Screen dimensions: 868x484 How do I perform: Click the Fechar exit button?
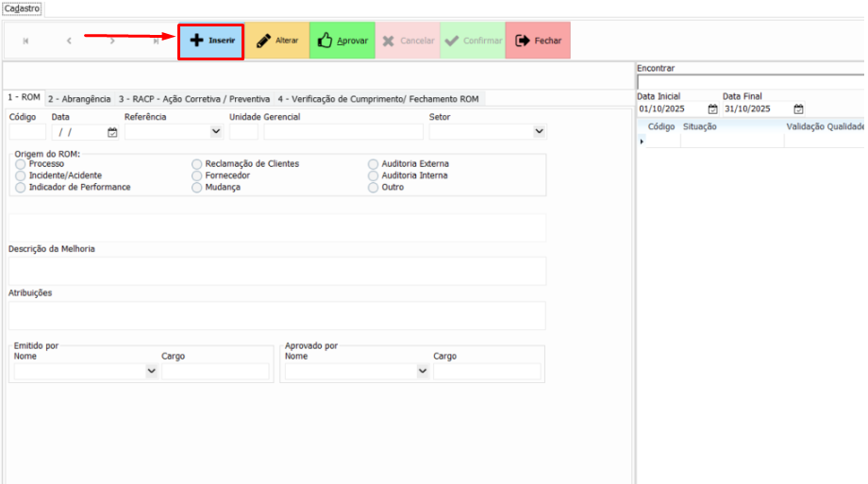(x=538, y=42)
